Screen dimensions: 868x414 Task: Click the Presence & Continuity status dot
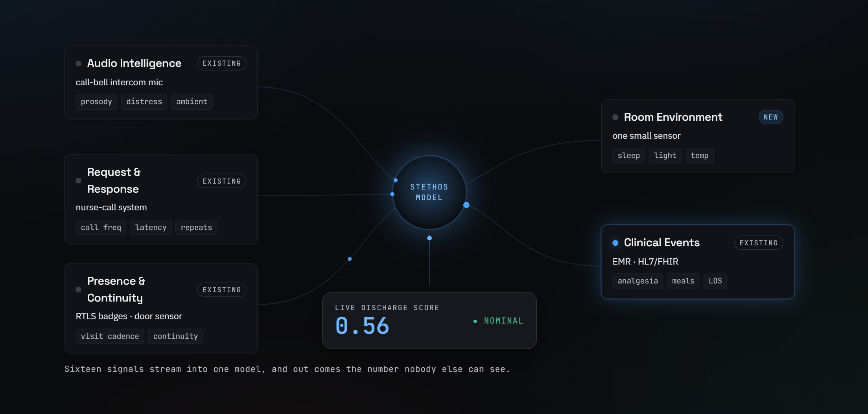(79, 289)
